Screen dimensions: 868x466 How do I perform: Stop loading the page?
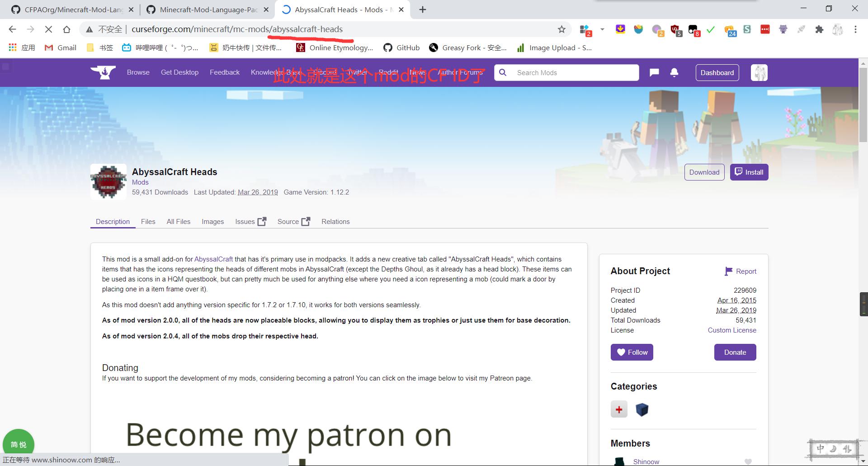48,29
